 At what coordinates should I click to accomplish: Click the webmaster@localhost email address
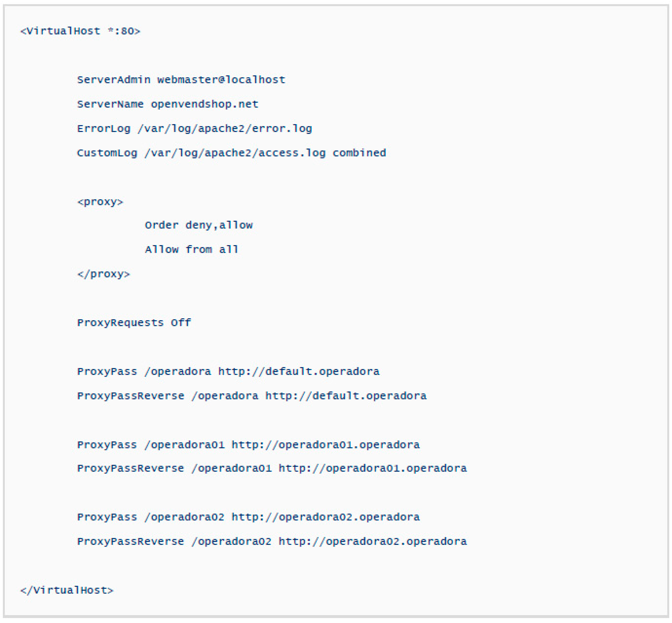[221, 80]
